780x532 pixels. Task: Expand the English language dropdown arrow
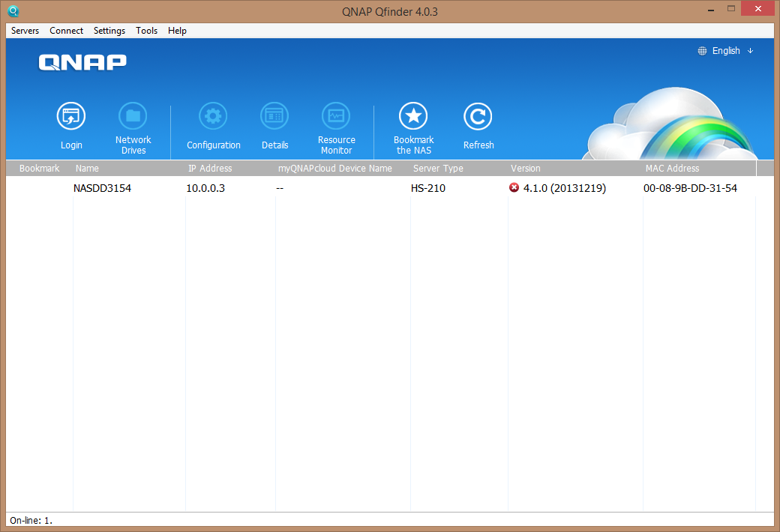click(750, 51)
